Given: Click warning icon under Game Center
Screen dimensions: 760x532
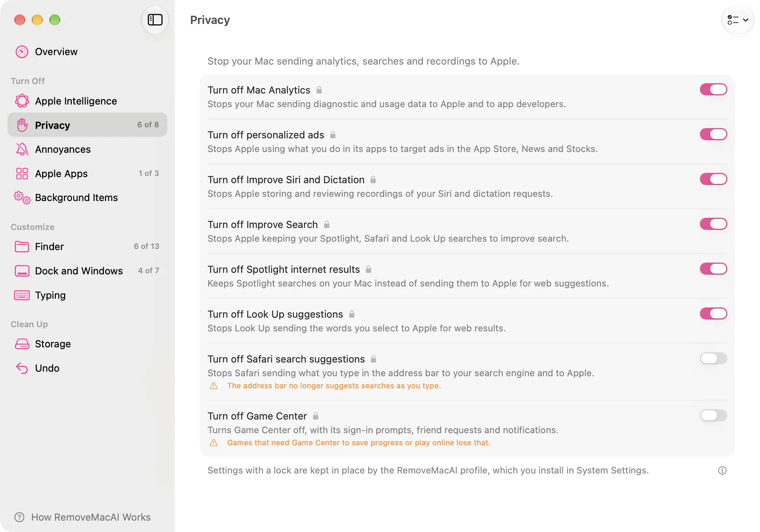Looking at the screenshot, I should [x=214, y=443].
